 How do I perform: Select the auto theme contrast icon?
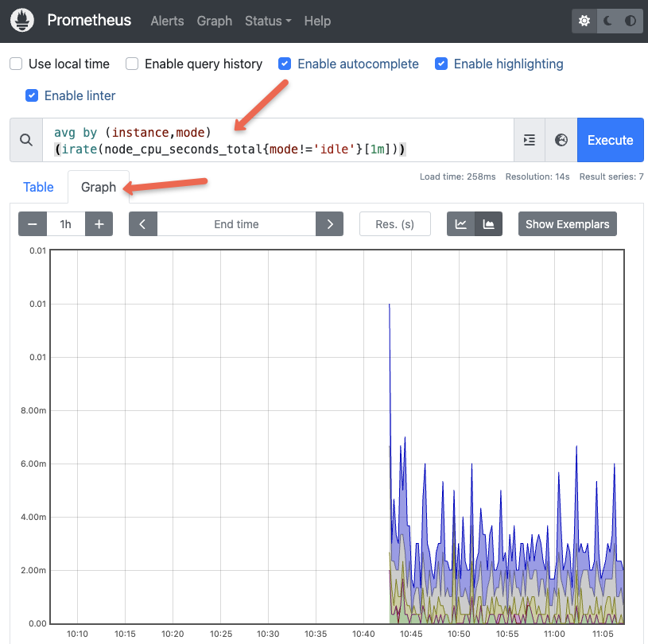[x=628, y=20]
